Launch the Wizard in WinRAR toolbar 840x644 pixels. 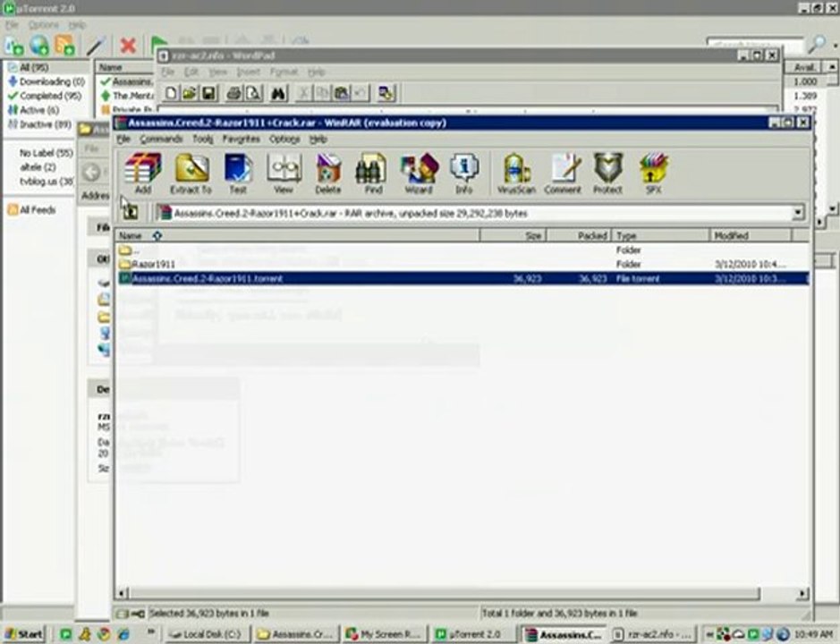click(x=419, y=173)
